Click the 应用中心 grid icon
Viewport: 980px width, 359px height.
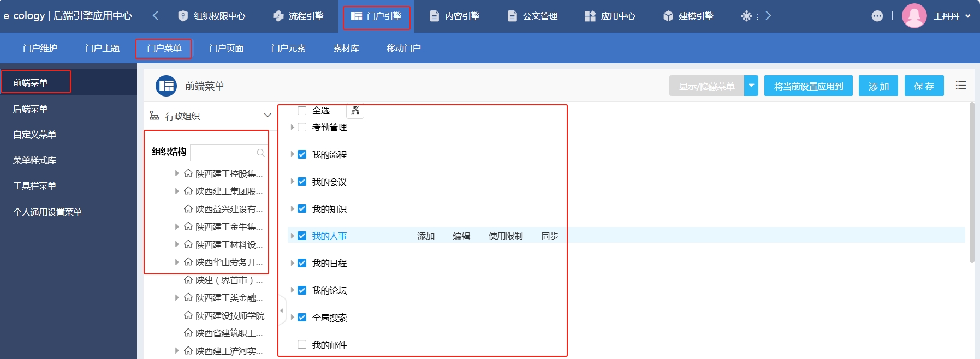(590, 16)
